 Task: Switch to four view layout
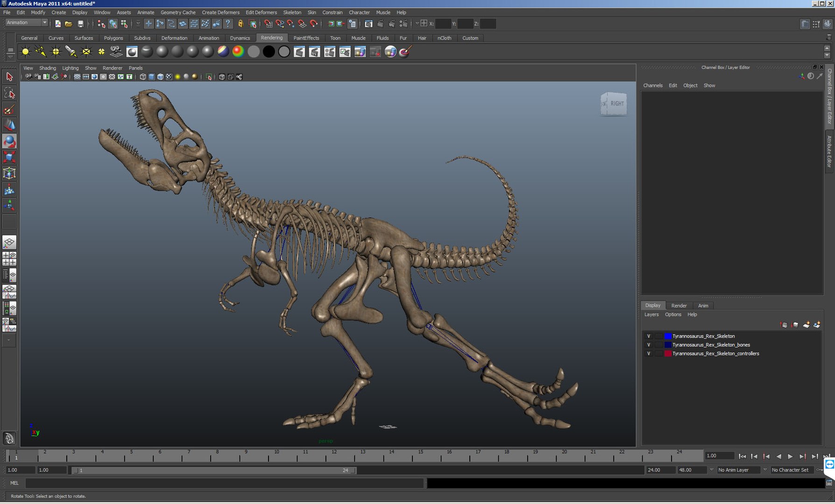tap(9, 259)
